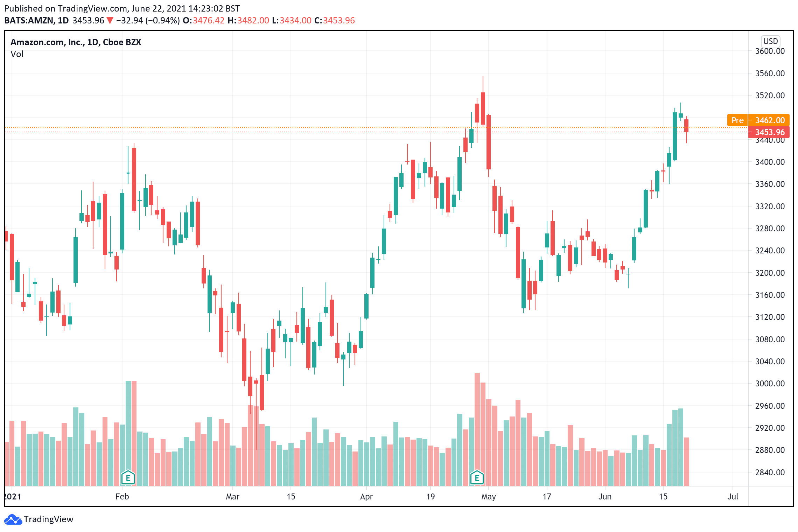Click the 3080.00 price axis label
The image size is (798, 532).
(x=770, y=339)
